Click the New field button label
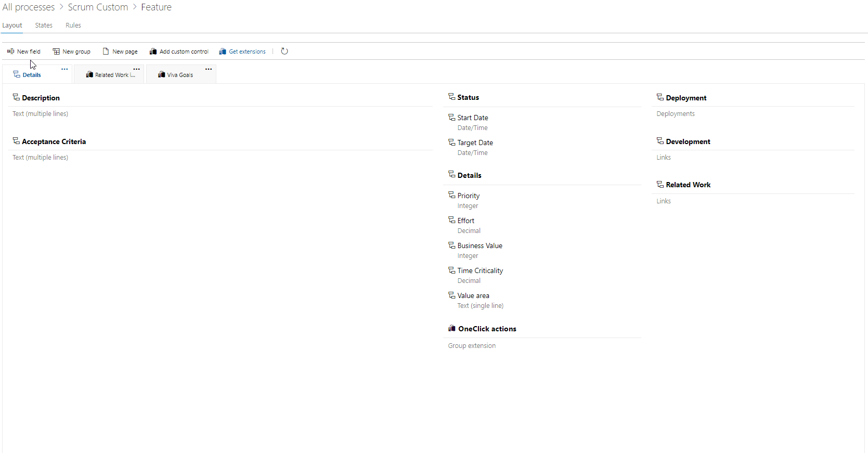868x453 pixels. (29, 51)
